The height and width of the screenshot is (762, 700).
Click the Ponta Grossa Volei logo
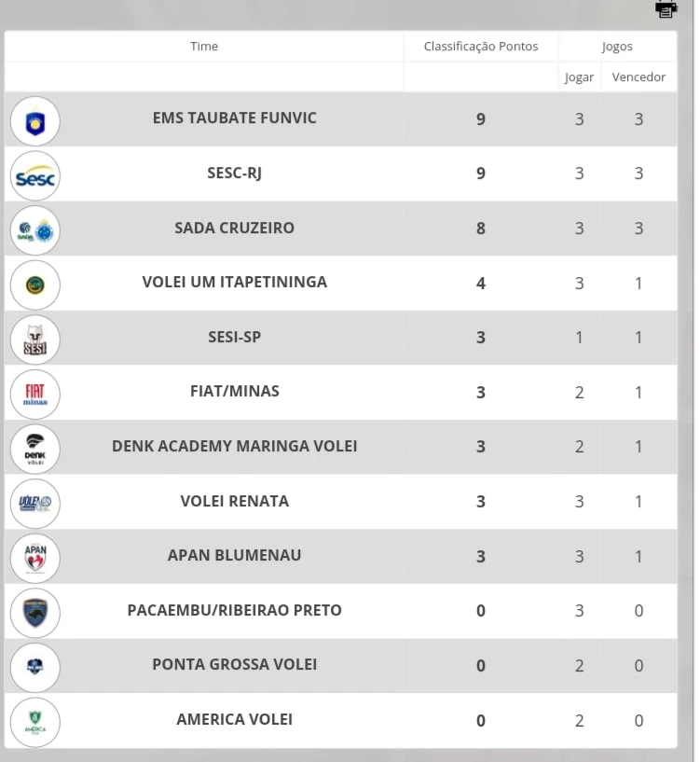35,667
